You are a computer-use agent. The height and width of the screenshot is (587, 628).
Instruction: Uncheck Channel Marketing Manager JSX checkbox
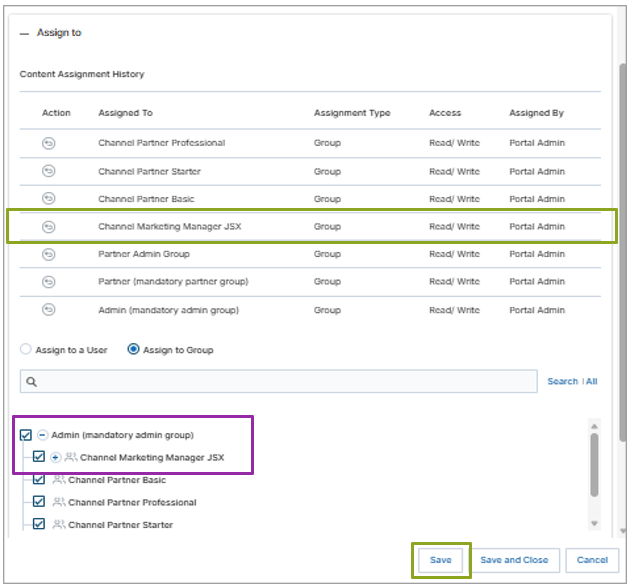(39, 456)
